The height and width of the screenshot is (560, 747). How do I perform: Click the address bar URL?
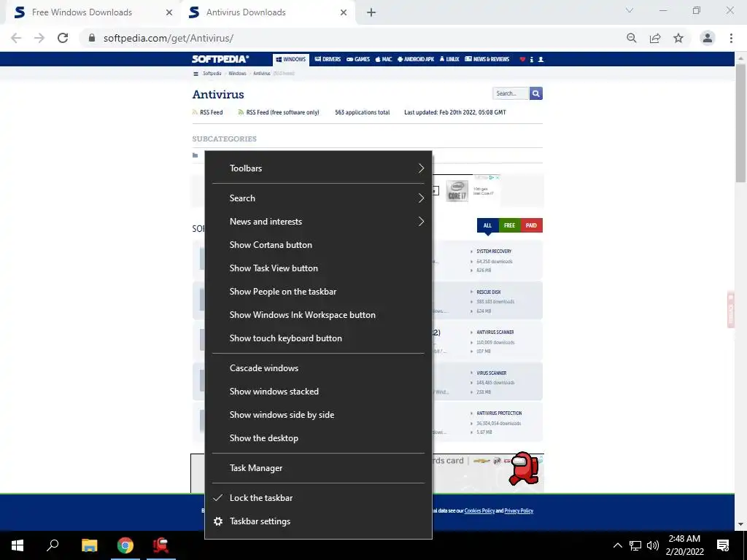(169, 38)
